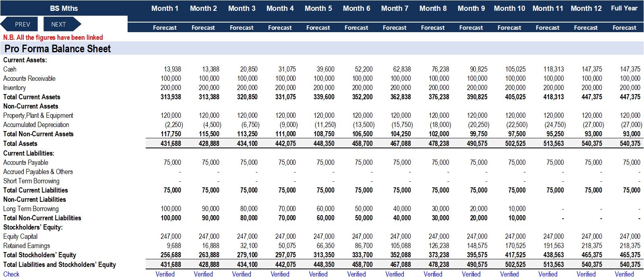Click the PREV arrow button
Viewport: 644px width, 279px height.
click(19, 24)
